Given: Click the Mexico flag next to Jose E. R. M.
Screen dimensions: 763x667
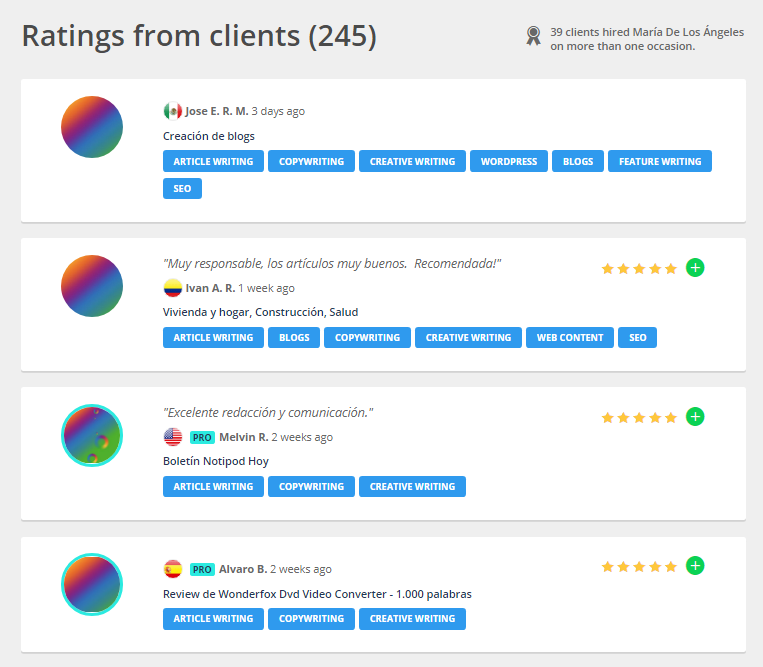Looking at the screenshot, I should click(172, 111).
